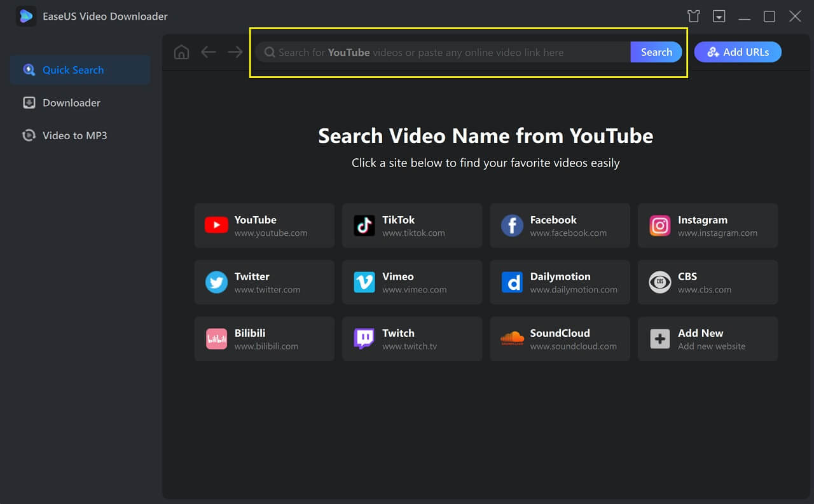This screenshot has width=814, height=504.
Task: Open Video to MP3 sidebar tab
Action: (x=80, y=135)
